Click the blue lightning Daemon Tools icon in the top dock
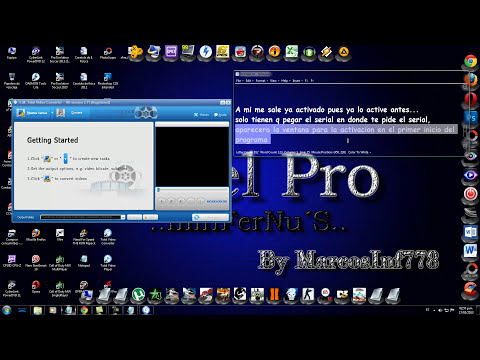 tap(206, 52)
